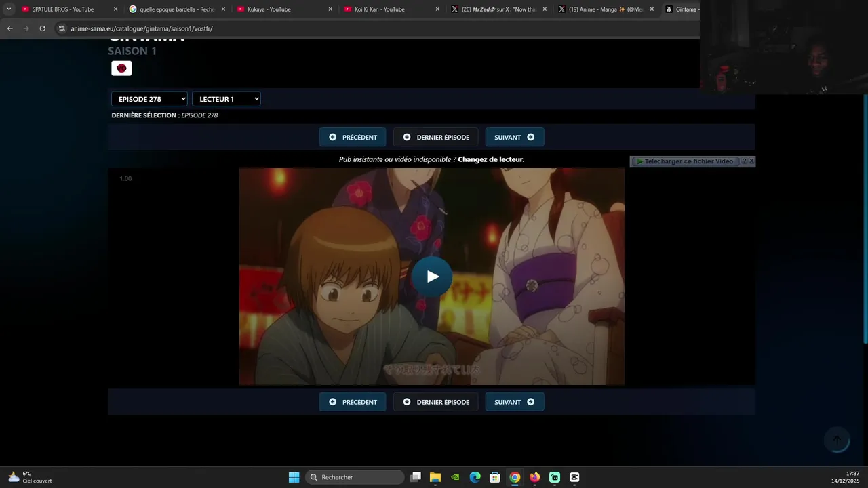Image resolution: width=868 pixels, height=488 pixels.
Task: Click the question mark on download bar
Action: [x=744, y=161]
